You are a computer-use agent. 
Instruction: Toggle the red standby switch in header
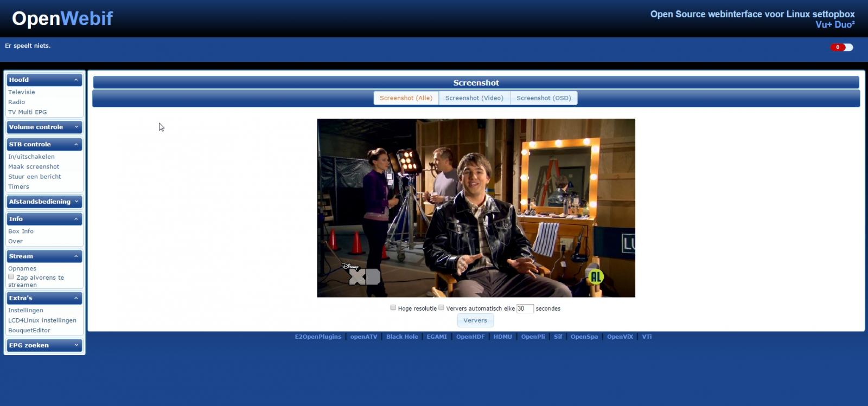(841, 47)
